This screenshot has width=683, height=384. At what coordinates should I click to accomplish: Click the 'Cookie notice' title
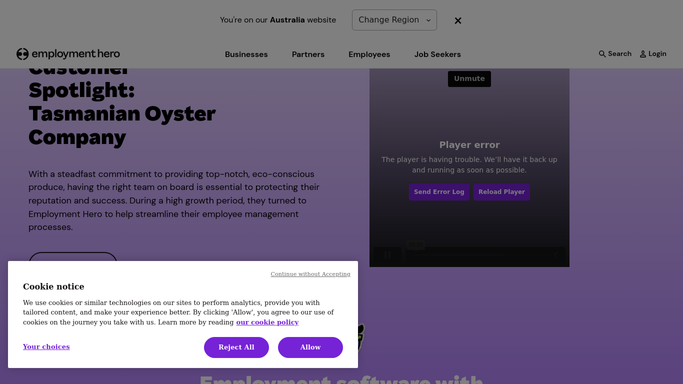[x=54, y=286]
